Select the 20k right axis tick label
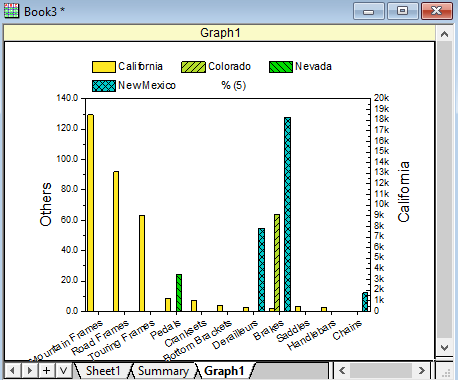 pyautogui.click(x=381, y=98)
